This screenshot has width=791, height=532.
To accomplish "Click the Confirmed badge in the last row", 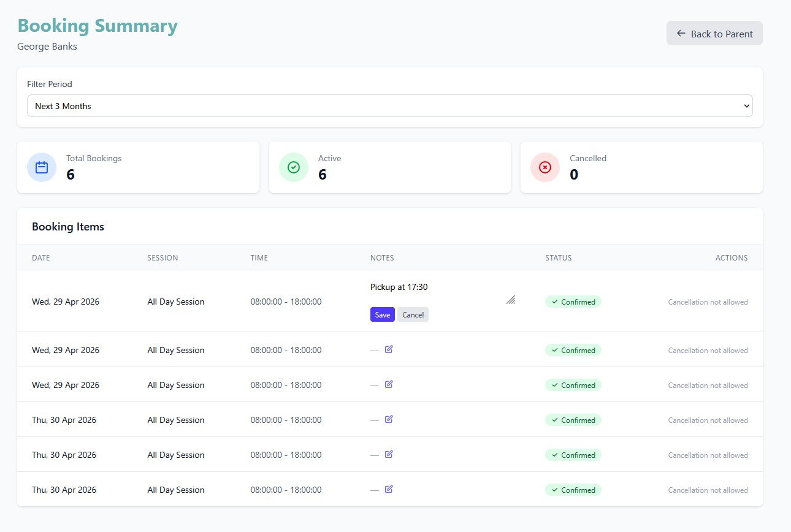I will point(573,490).
